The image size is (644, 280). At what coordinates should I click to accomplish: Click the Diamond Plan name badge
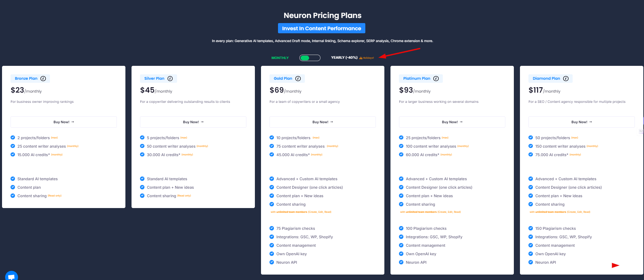(x=546, y=79)
